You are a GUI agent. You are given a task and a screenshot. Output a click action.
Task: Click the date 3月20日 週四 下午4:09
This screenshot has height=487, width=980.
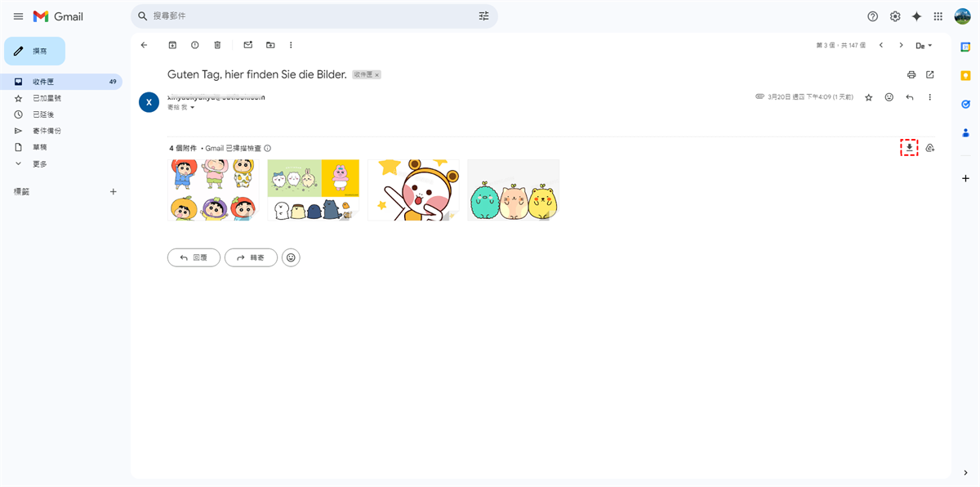(810, 97)
